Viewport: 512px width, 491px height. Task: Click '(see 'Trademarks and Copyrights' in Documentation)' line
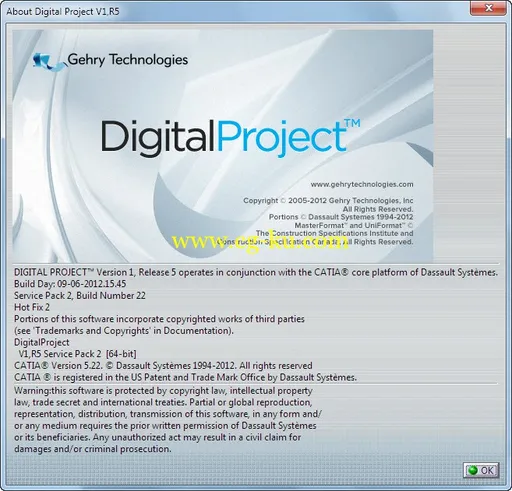click(x=124, y=330)
